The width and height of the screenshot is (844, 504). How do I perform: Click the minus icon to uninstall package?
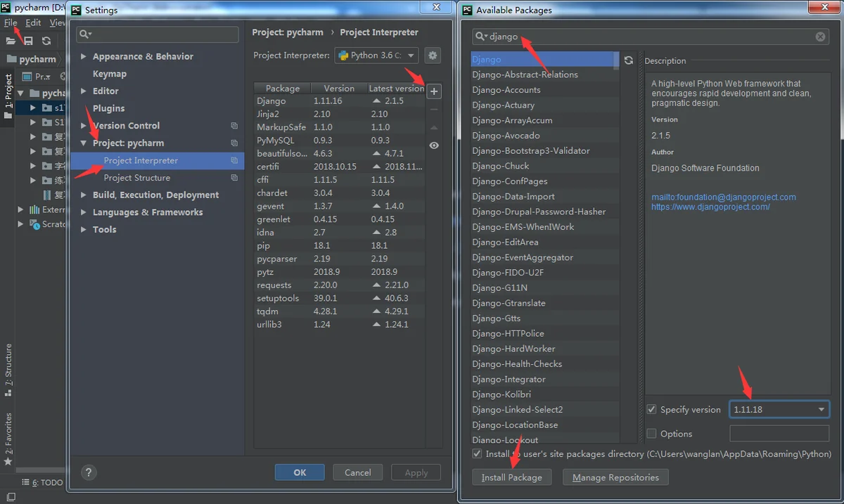[x=434, y=110]
